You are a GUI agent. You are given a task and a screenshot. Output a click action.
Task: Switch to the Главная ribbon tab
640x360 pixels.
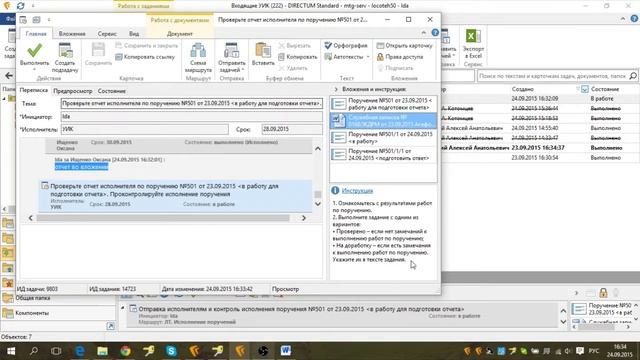click(x=36, y=33)
